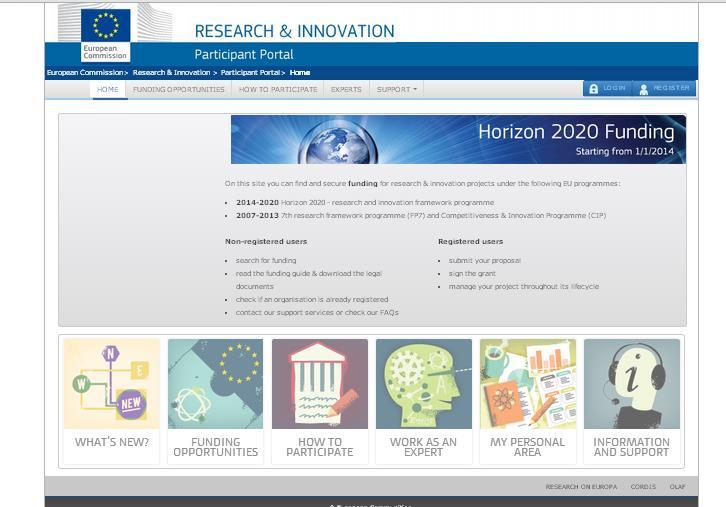
Task: Open the 2007-2013 FP7 and CIP programme link
Action: coord(421,216)
